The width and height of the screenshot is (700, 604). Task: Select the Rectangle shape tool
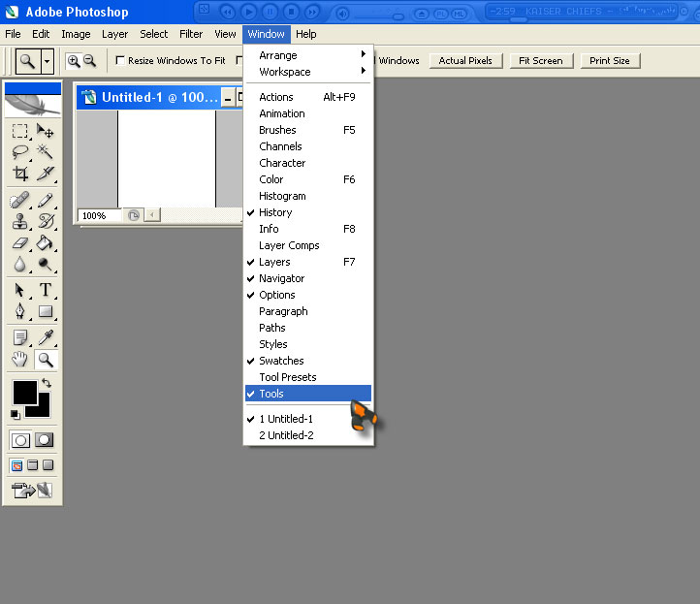(46, 311)
